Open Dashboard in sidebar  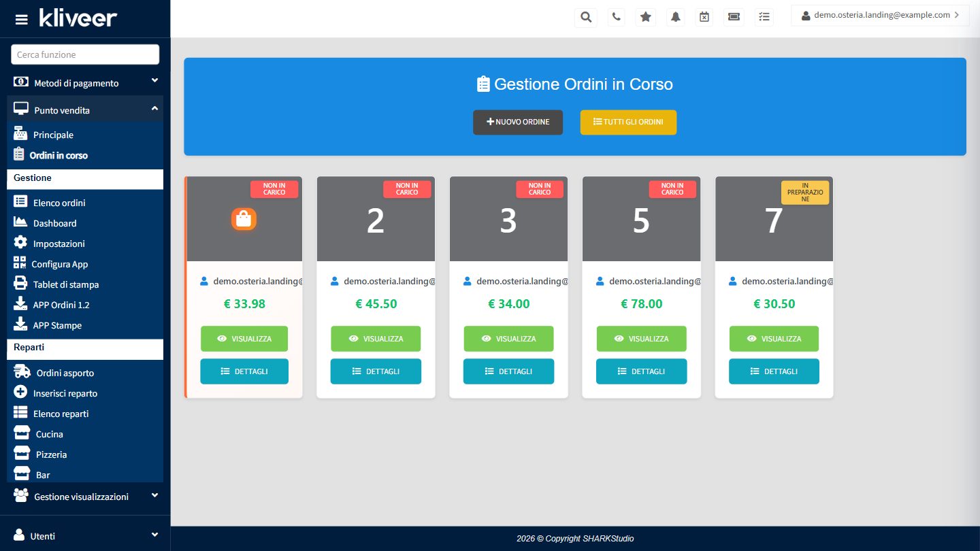tap(85, 223)
